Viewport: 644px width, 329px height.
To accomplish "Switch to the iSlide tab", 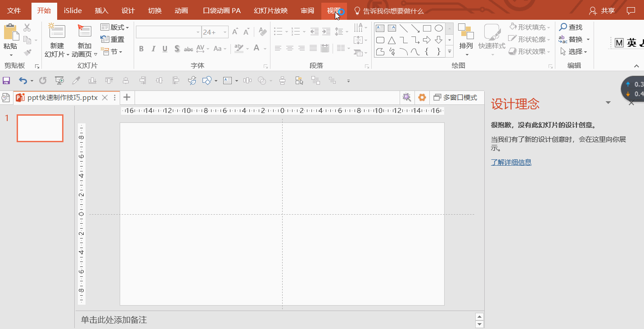I will click(x=73, y=10).
